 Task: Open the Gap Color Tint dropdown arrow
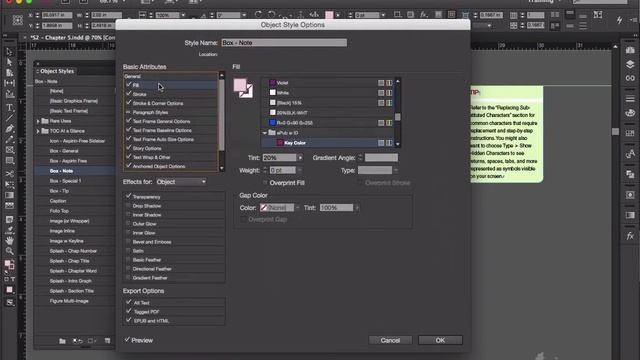pyautogui.click(x=357, y=208)
